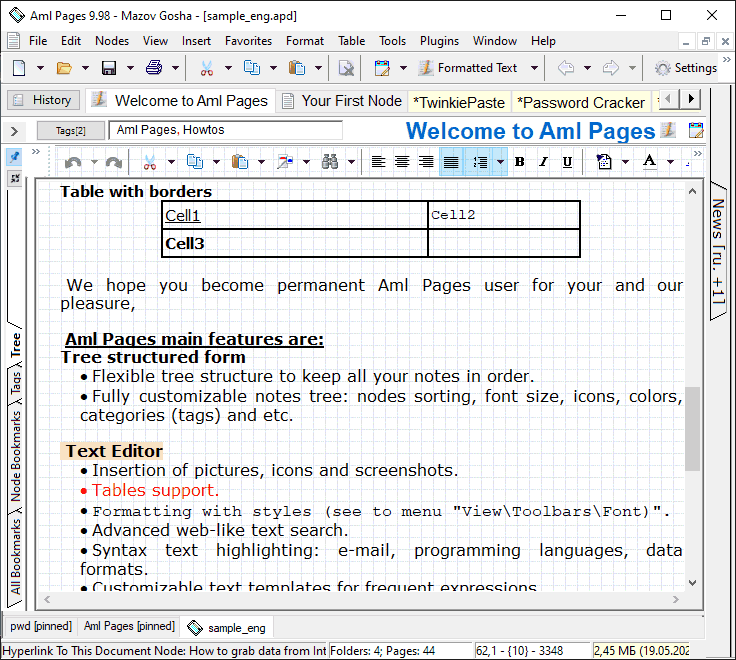Open the font color dropdown arrow
This screenshot has width=736, height=660.
pos(671,162)
